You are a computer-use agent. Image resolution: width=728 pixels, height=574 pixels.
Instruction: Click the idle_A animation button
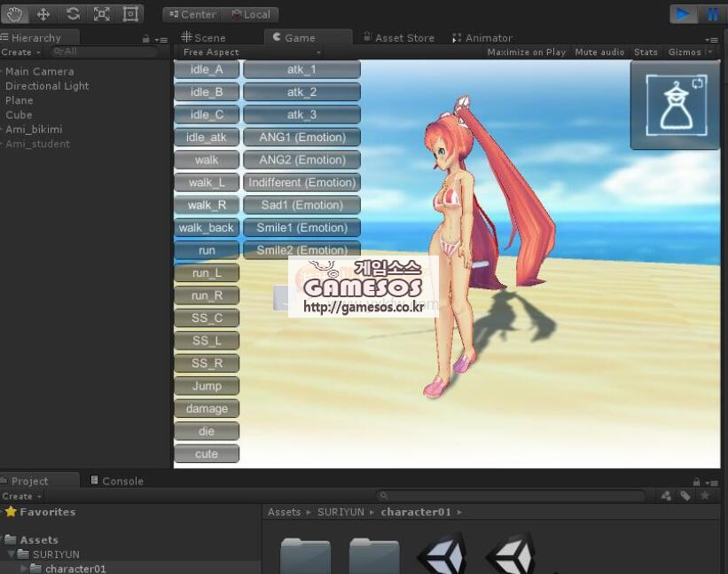coord(207,69)
